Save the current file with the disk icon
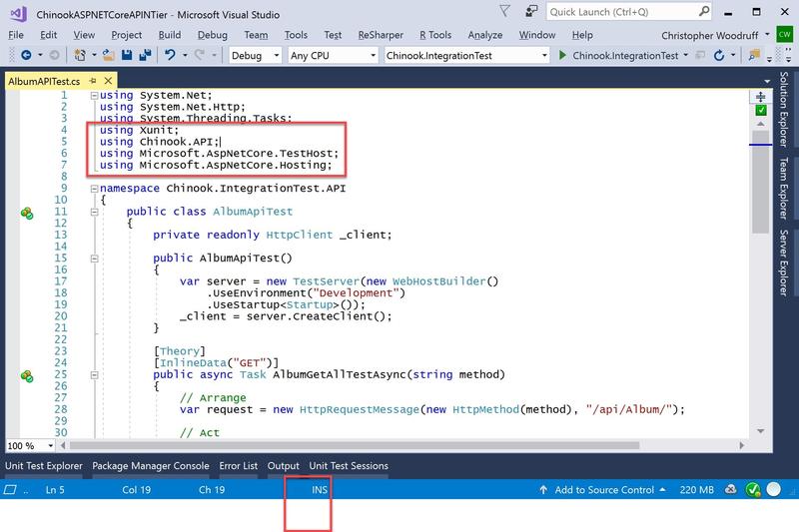Viewport: 799px width, 532px height. coord(127,55)
